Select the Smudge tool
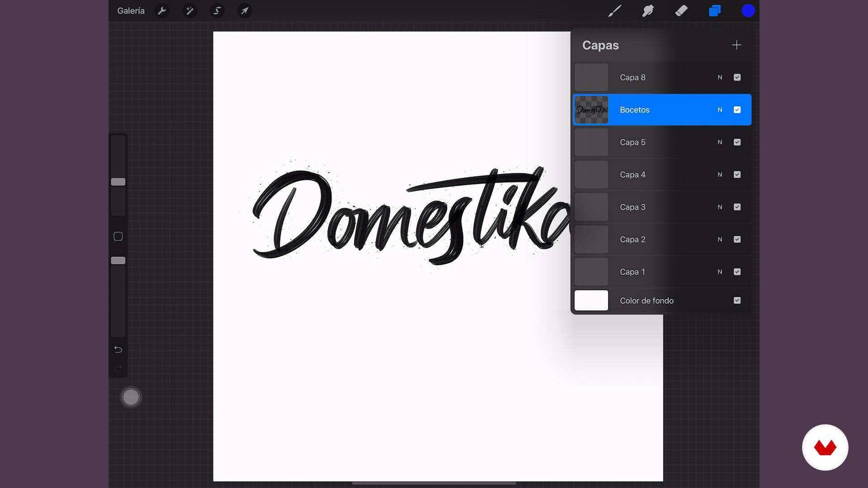The width and height of the screenshot is (868, 488). click(x=648, y=10)
